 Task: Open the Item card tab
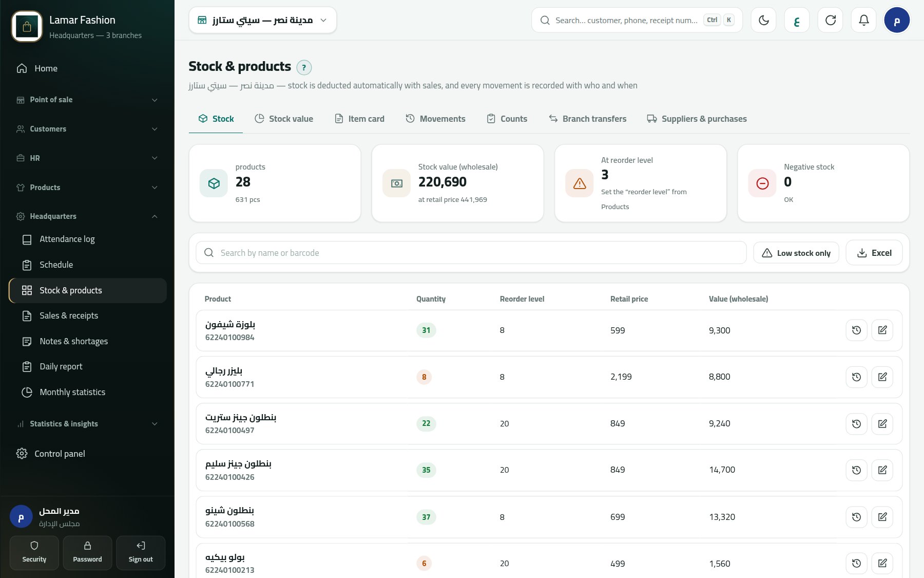pos(359,119)
